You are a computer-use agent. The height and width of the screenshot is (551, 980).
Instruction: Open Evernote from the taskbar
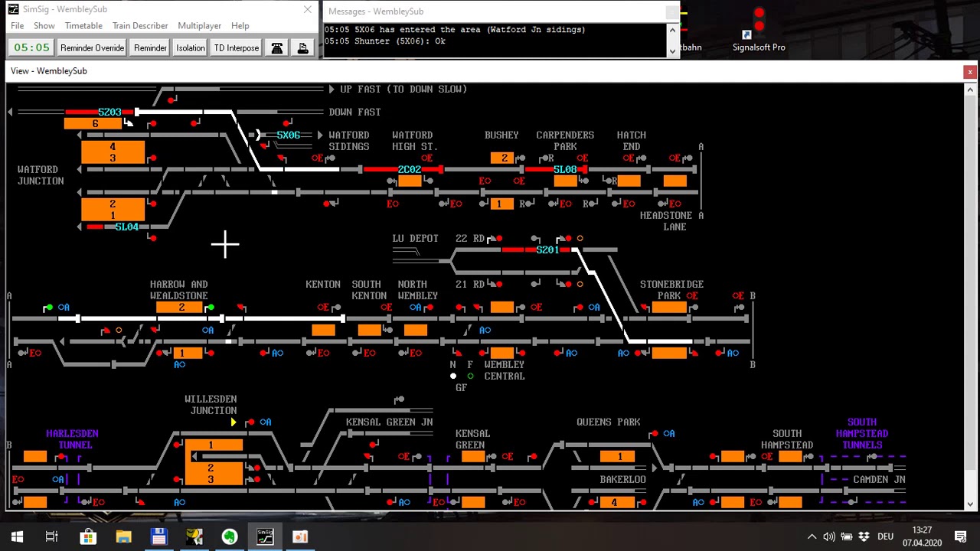click(230, 536)
